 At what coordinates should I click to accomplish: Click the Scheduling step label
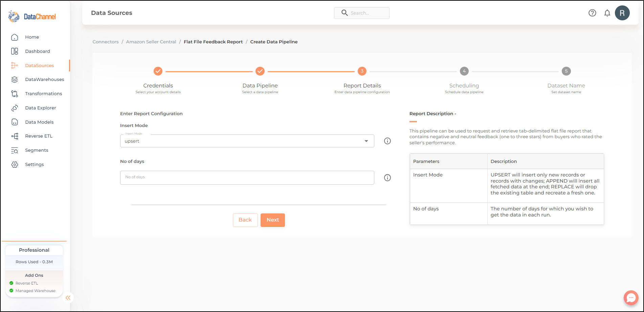point(464,86)
